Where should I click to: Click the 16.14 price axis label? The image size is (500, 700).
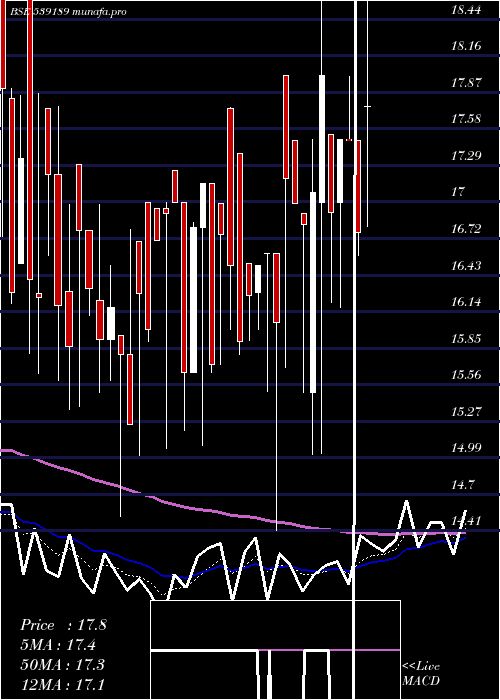(466, 302)
